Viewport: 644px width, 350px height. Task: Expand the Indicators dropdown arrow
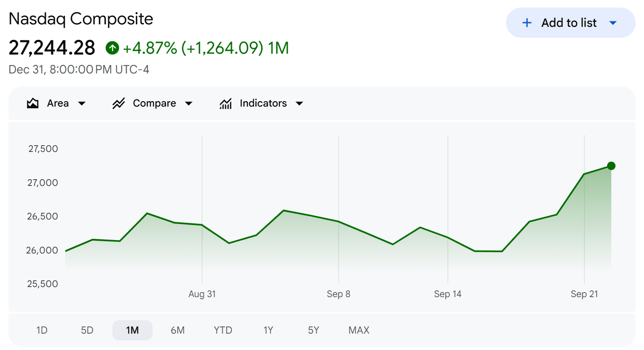[x=299, y=104]
